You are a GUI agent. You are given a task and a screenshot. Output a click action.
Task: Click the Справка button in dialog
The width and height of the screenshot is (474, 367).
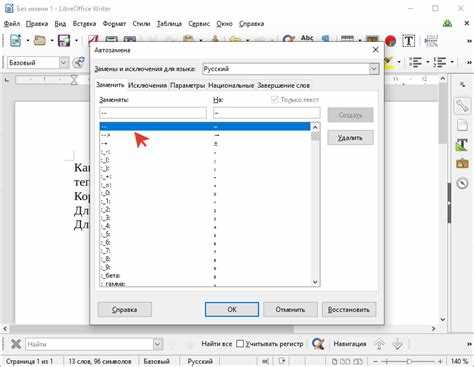124,310
